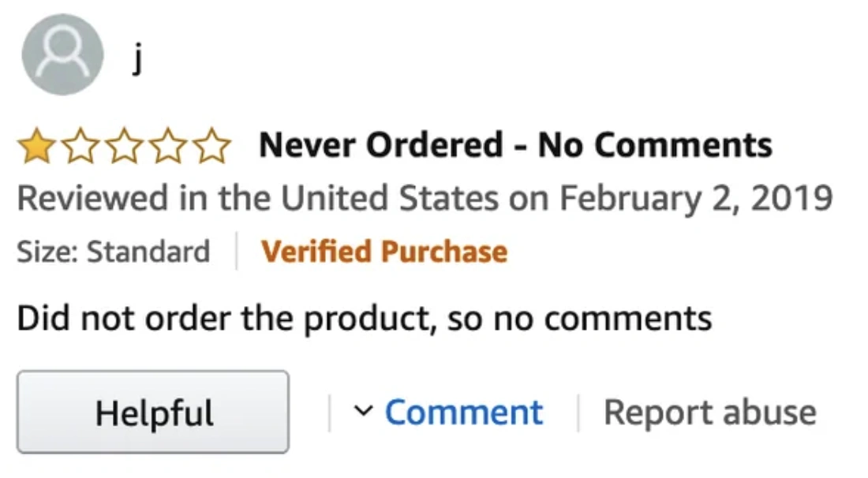The height and width of the screenshot is (478, 868).
Task: Mark the review as Helpful
Action: point(153,411)
